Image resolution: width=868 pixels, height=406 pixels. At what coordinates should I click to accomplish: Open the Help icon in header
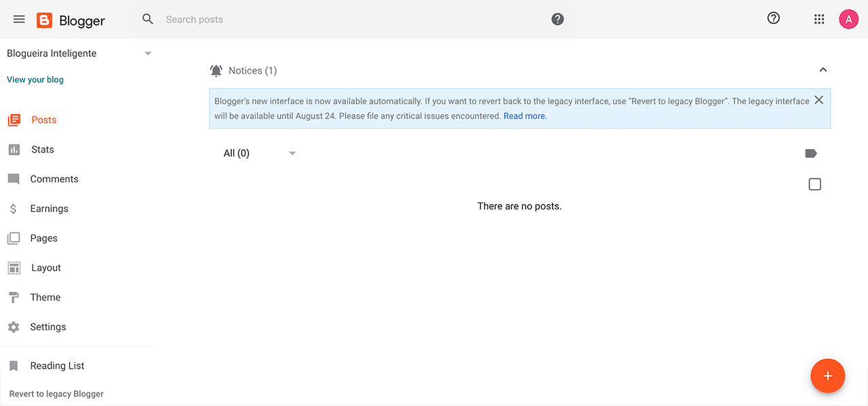(773, 18)
